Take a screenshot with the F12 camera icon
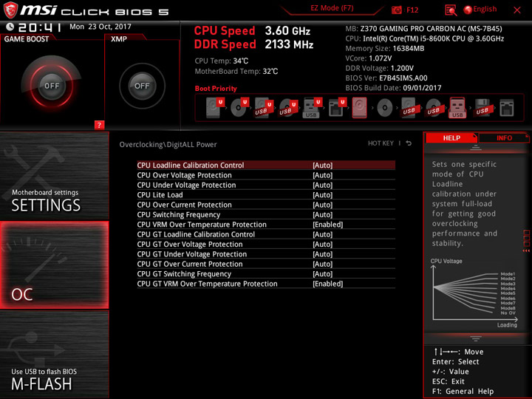Screen dimensions: 532x399 [396, 10]
